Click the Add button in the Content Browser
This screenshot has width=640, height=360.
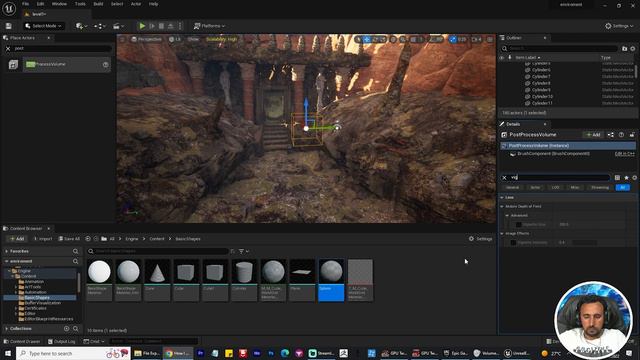pyautogui.click(x=17, y=239)
